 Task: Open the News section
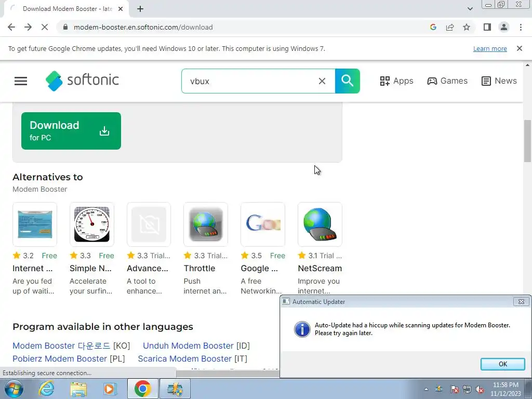499,81
